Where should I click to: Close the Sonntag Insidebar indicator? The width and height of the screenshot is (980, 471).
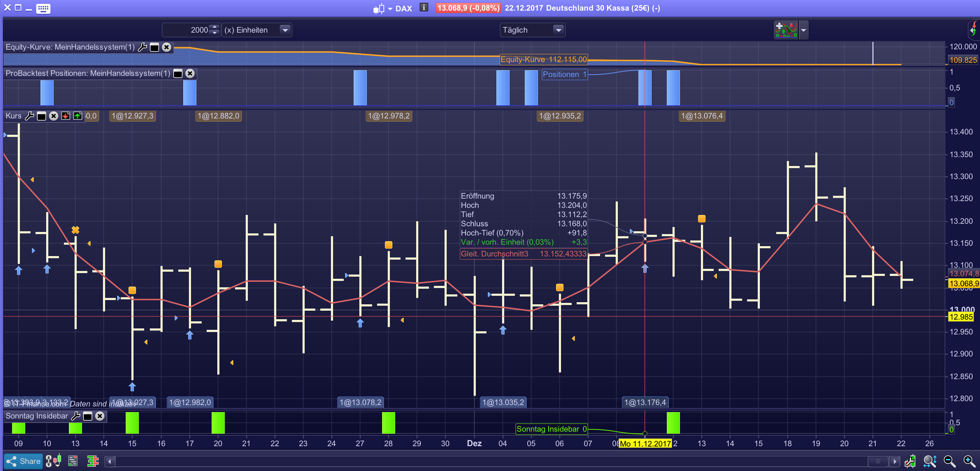click(x=100, y=416)
